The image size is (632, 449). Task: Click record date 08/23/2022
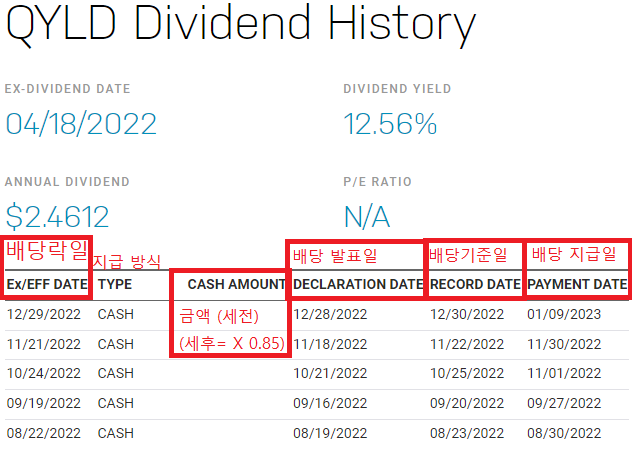tap(467, 433)
